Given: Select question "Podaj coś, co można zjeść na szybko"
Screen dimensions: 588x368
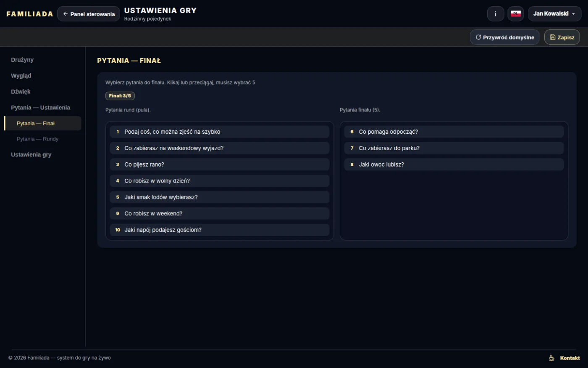Looking at the screenshot, I should 220,132.
